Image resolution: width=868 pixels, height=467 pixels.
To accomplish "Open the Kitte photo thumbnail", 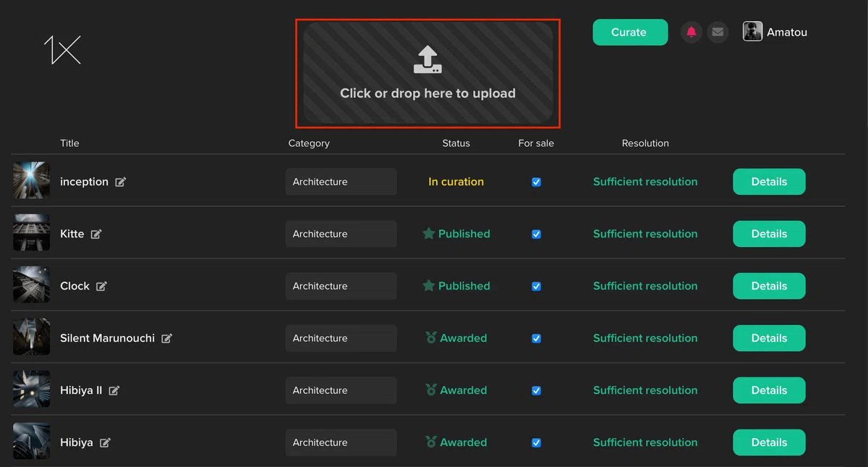I will tap(32, 233).
